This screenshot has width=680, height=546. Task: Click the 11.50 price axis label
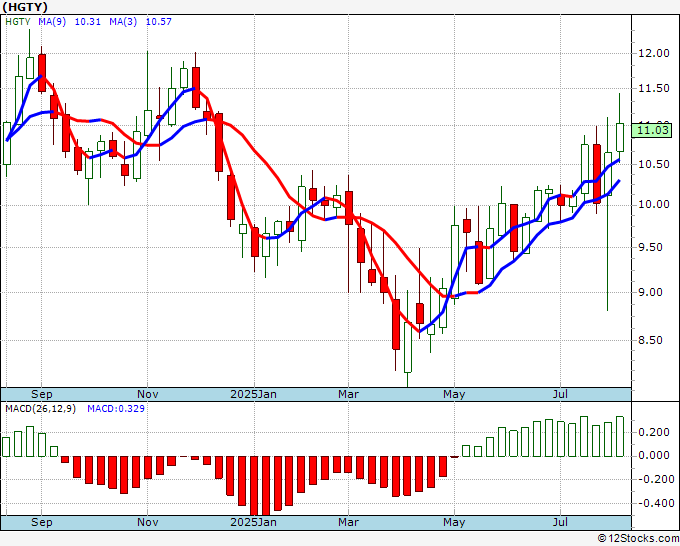(x=654, y=88)
